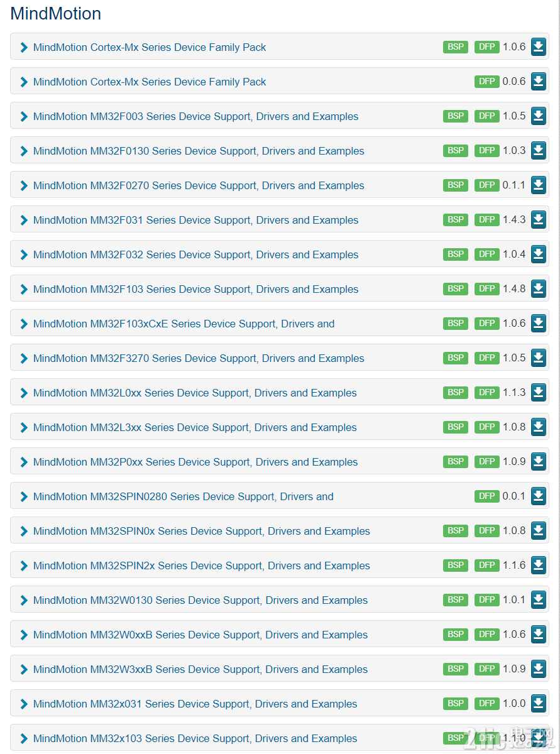Click version number 1.4.3 in MM32F031 row
Viewport: 560px width, 754px height.
pyautogui.click(x=514, y=220)
